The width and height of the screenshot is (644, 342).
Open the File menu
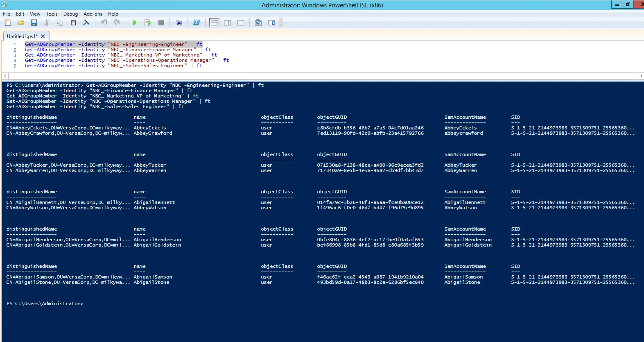[7, 14]
